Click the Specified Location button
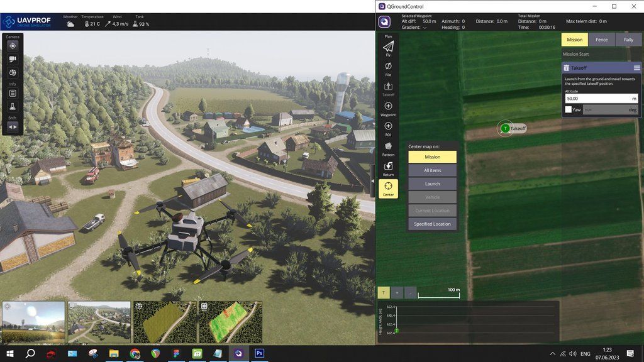 tap(432, 224)
